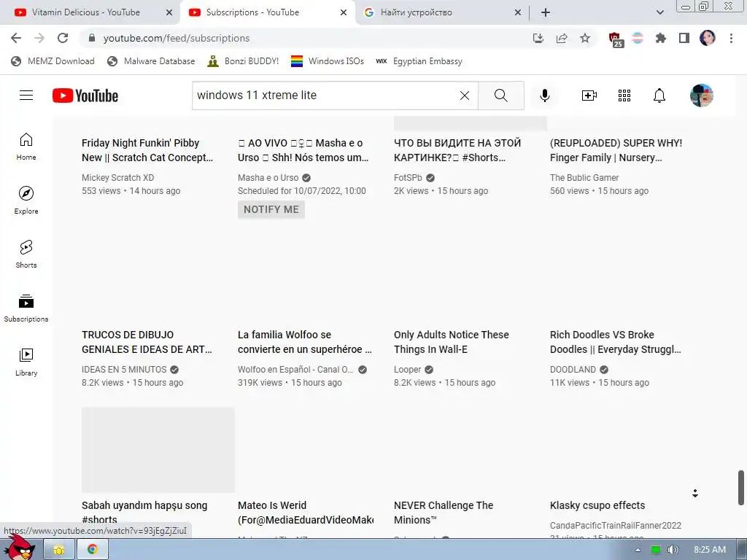Close the Найти устройство tab
The width and height of the screenshot is (747, 560).
pos(518,12)
